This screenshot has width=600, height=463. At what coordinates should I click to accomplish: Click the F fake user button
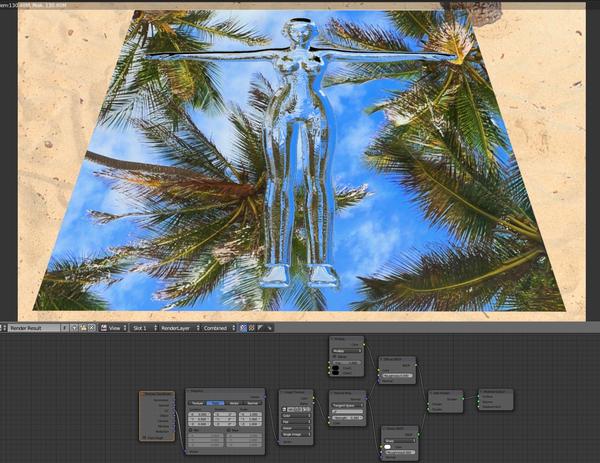coord(65,328)
